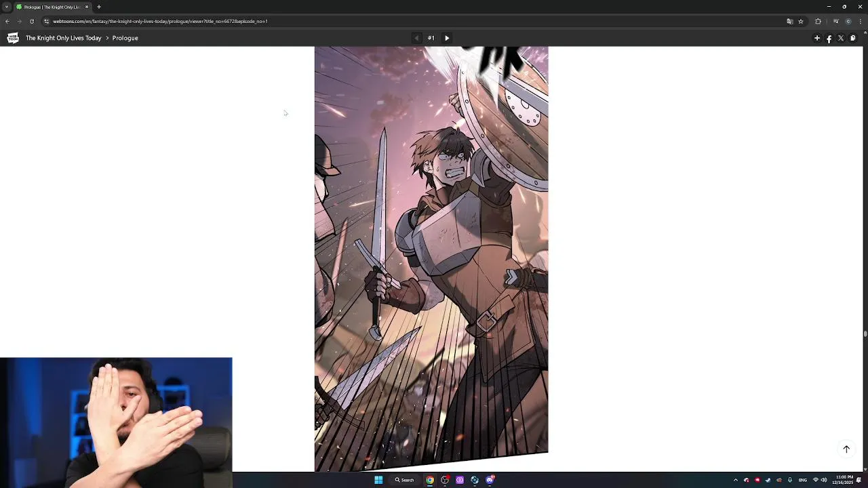Open the taskbar Search box
The height and width of the screenshot is (488, 868).
405,480
